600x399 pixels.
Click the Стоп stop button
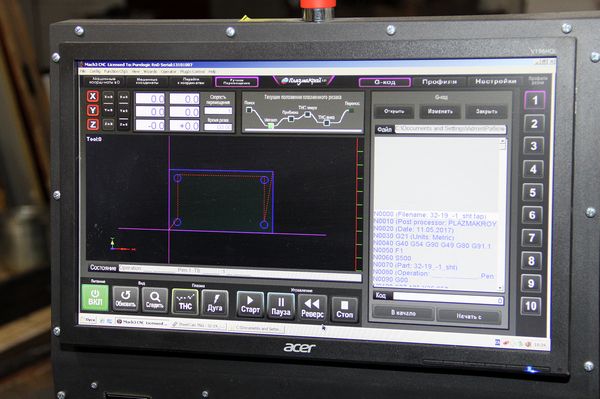pyautogui.click(x=344, y=309)
